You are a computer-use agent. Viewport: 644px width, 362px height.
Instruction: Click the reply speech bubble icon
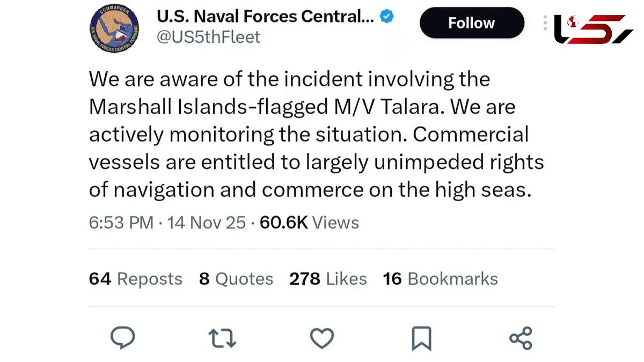click(x=122, y=338)
